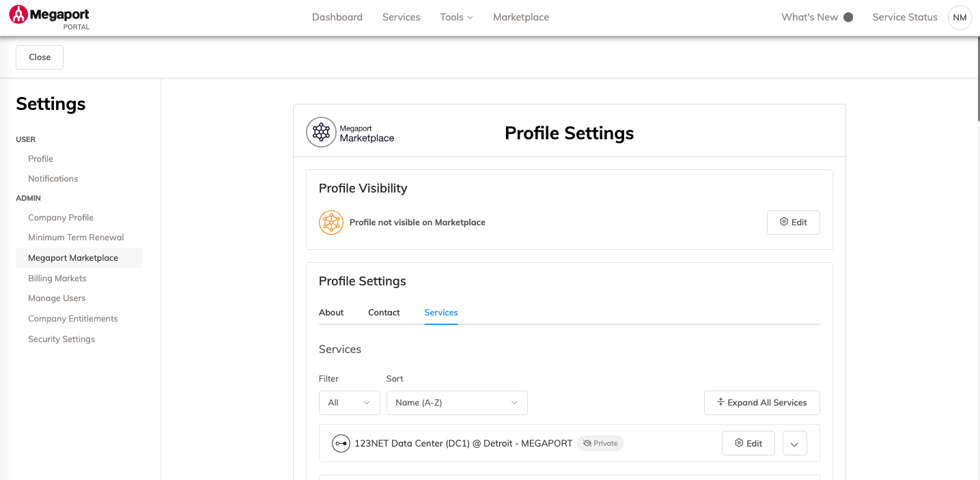The image size is (980, 480).
Task: Switch to the Contact tab
Action: tap(383, 312)
